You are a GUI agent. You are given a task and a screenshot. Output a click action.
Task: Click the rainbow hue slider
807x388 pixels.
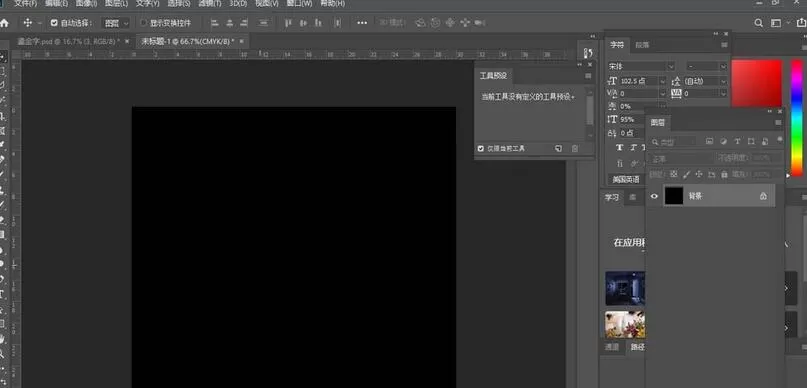[797, 117]
